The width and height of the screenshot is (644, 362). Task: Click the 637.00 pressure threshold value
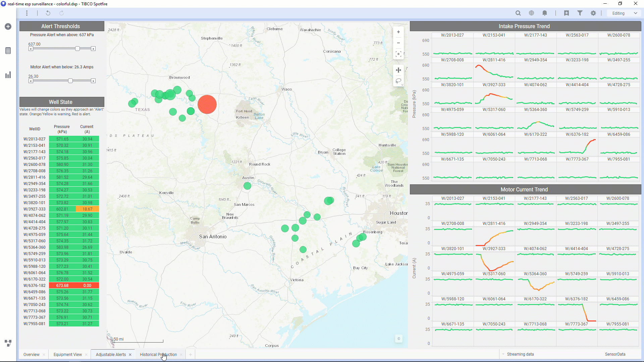[x=34, y=44]
